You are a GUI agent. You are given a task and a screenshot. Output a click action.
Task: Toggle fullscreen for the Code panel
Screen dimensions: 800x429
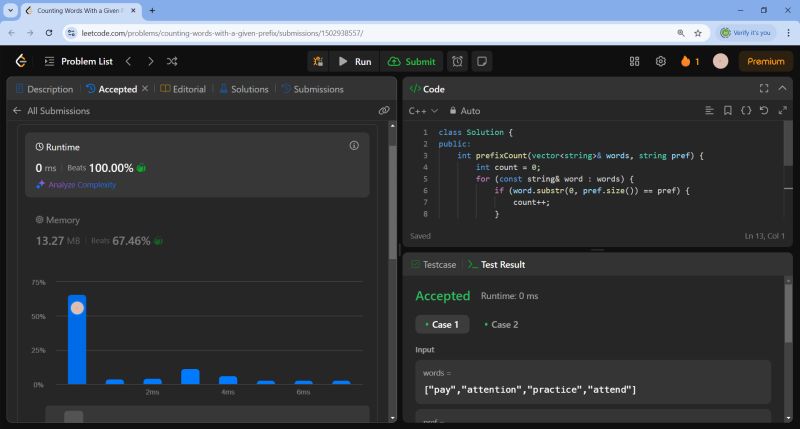[764, 89]
